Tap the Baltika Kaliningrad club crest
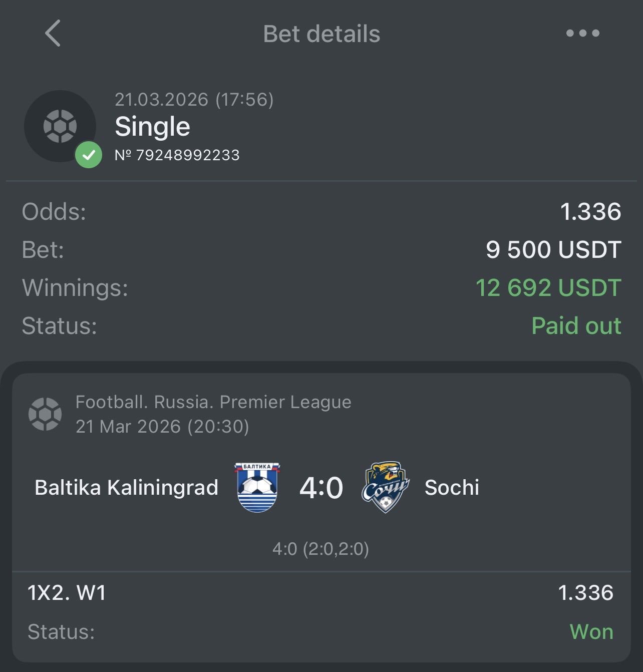This screenshot has height=672, width=643. (257, 487)
